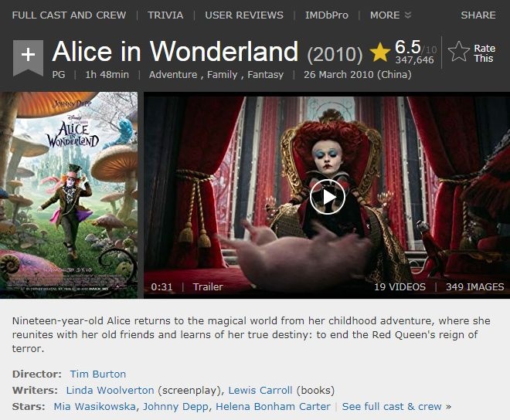
Task: Open Johnny Depp's actor page
Action: pos(175,406)
